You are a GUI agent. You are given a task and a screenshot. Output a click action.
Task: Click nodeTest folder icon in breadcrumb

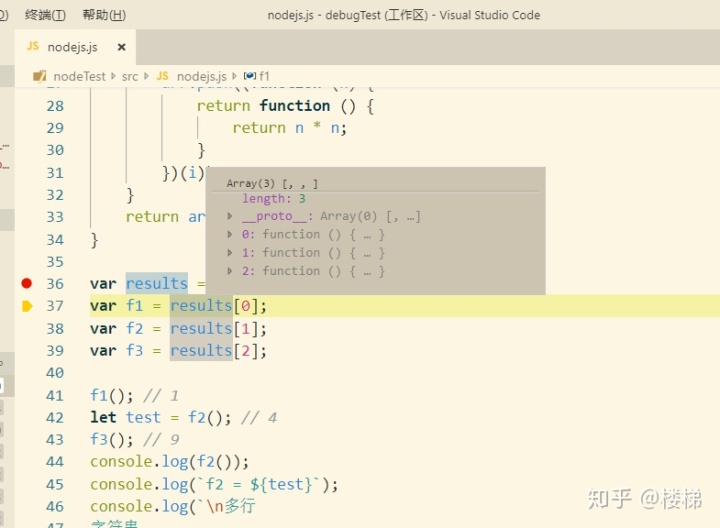click(x=39, y=76)
